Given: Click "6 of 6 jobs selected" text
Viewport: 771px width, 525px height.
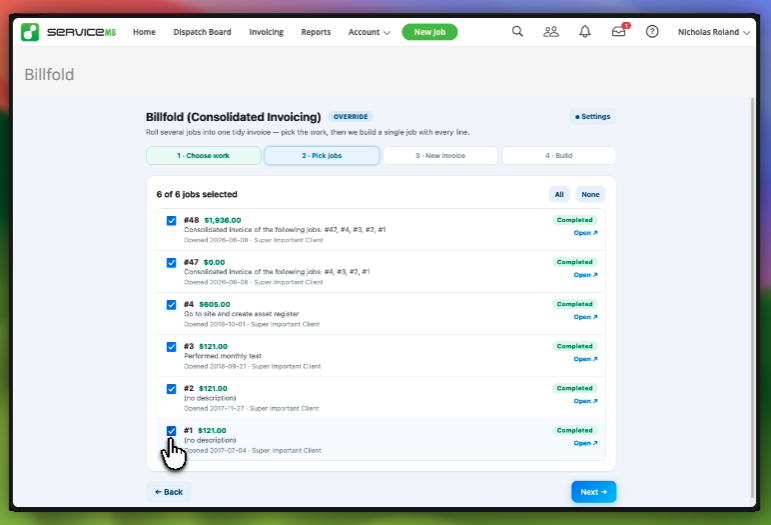Looking at the screenshot, I should pos(197,194).
